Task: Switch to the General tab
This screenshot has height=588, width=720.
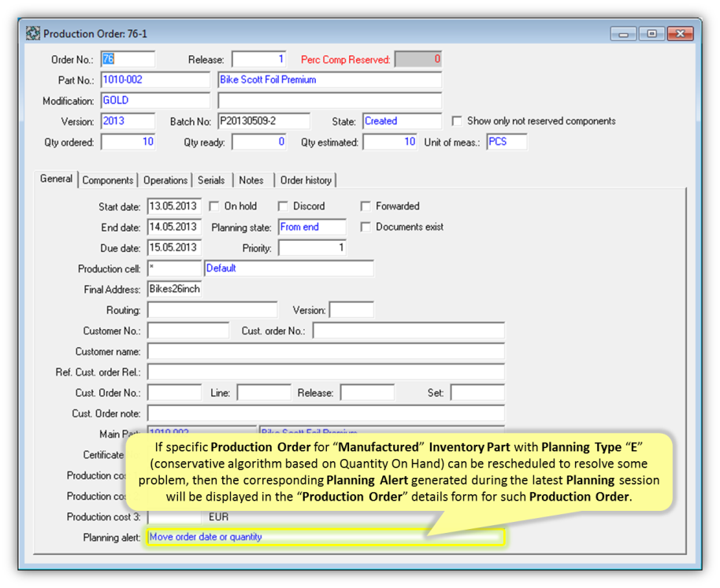Action: click(x=56, y=179)
